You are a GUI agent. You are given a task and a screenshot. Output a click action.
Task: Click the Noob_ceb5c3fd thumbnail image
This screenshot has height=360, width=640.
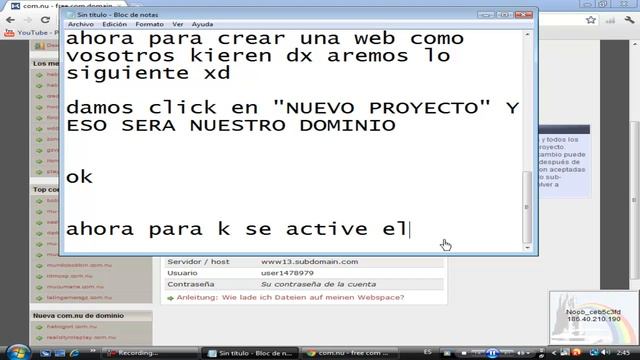point(594,318)
